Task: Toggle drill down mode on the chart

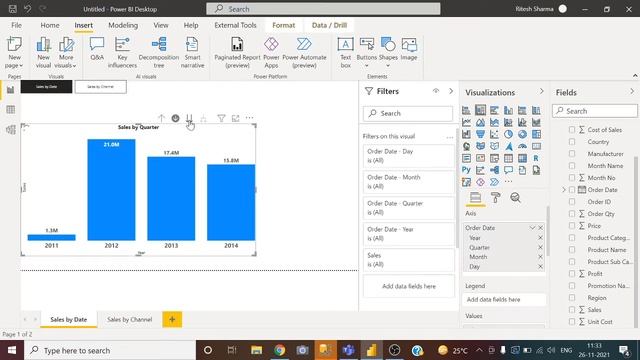Action: coord(175,118)
